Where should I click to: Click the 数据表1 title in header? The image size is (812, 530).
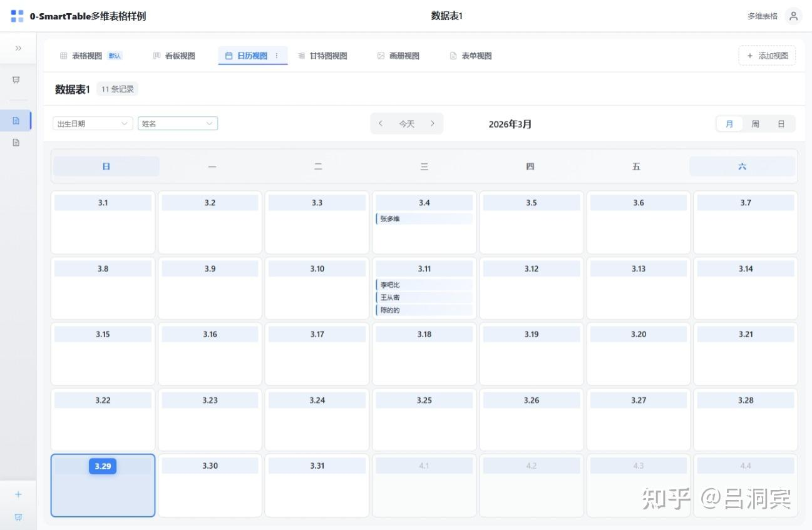point(447,16)
